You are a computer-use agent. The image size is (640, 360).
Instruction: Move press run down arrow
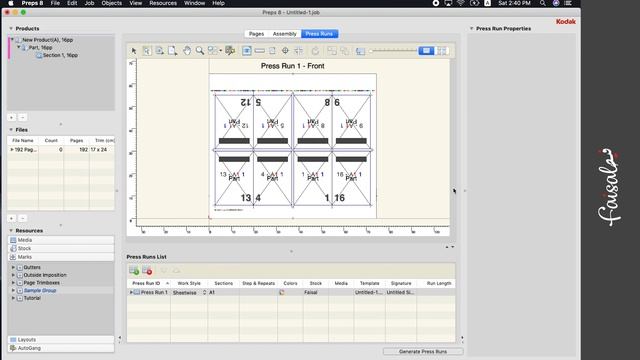pos(164,270)
